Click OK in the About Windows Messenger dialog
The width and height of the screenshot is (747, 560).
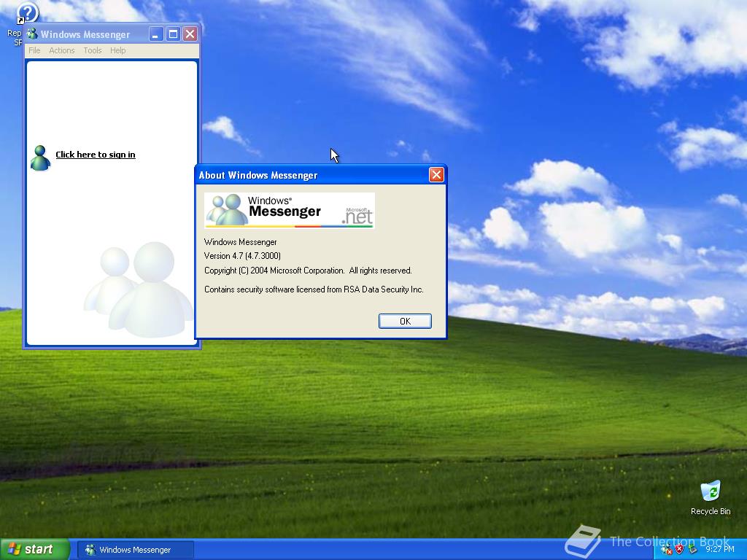[x=405, y=321]
